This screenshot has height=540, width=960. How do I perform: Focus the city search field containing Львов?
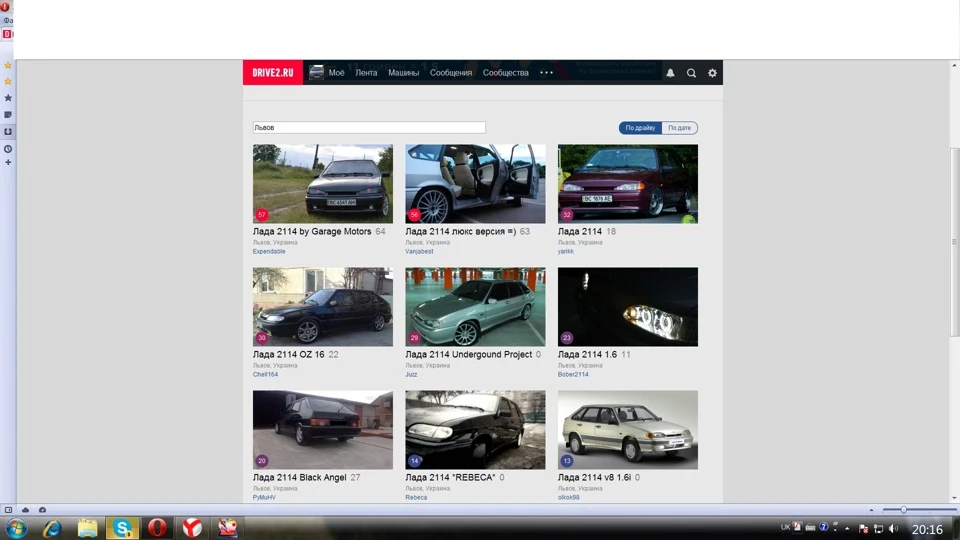pos(369,127)
